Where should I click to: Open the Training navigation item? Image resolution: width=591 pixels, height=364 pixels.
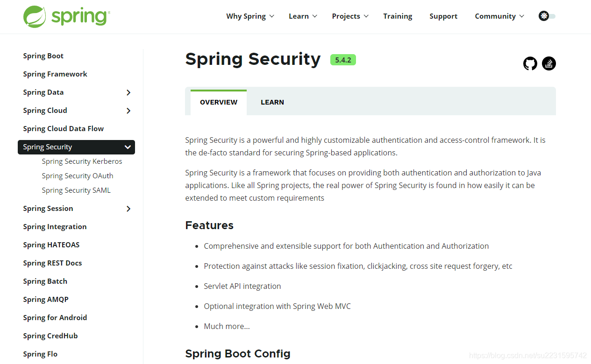click(x=397, y=16)
